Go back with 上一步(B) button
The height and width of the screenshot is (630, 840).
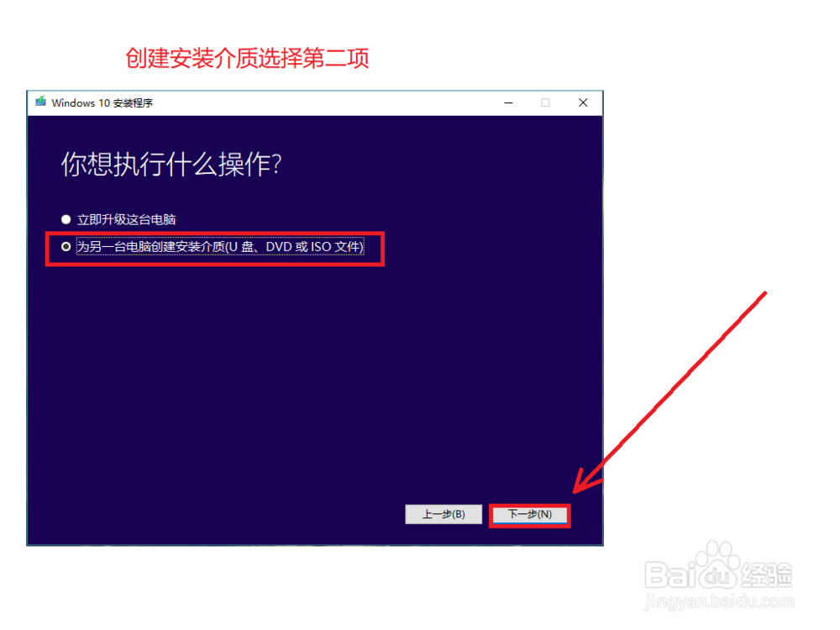coord(444,515)
